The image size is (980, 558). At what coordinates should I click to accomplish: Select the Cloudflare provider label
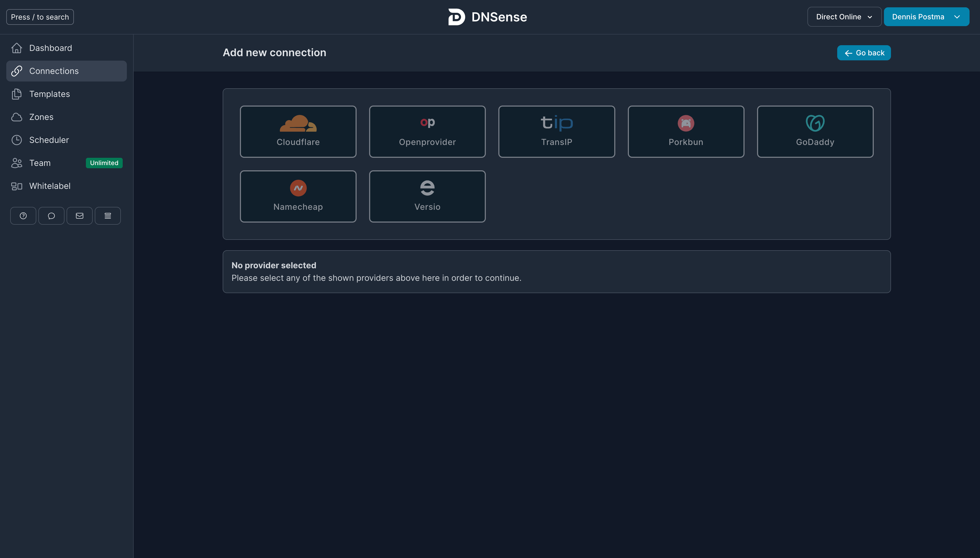pos(298,142)
